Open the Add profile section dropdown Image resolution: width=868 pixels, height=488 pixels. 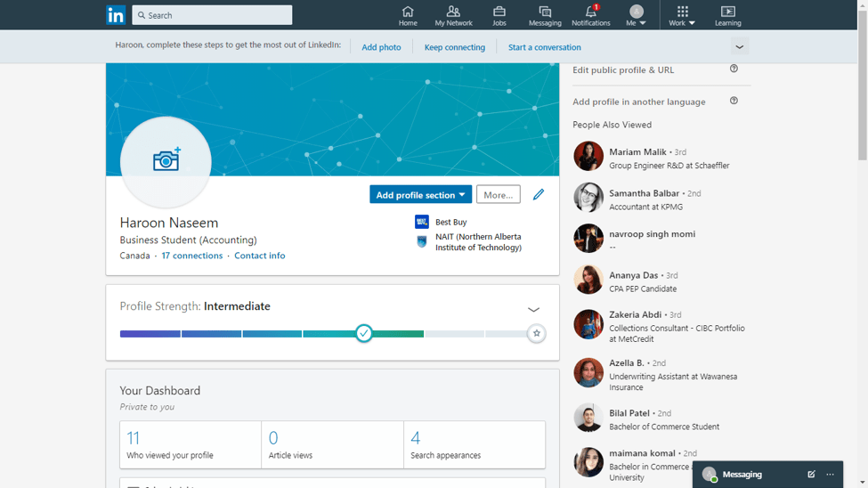click(x=420, y=195)
